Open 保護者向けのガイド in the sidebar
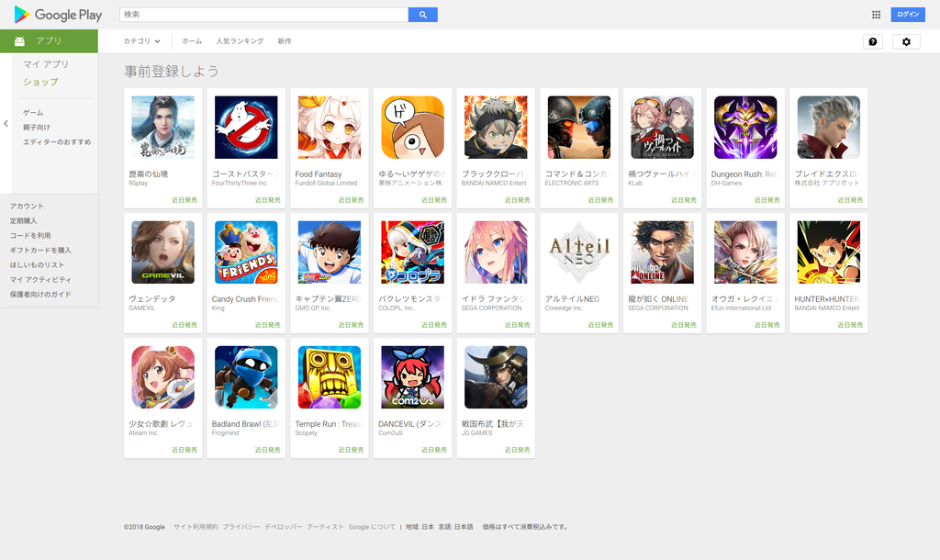The height and width of the screenshot is (560, 940). pyautogui.click(x=40, y=295)
